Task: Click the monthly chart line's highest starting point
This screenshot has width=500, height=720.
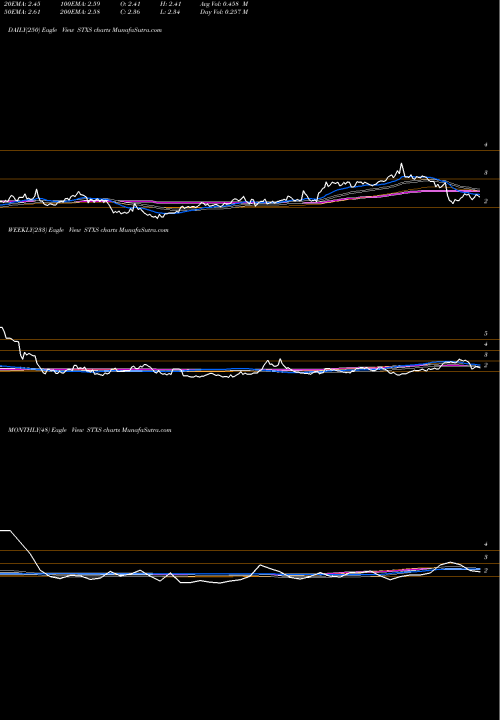Action: click(5, 530)
